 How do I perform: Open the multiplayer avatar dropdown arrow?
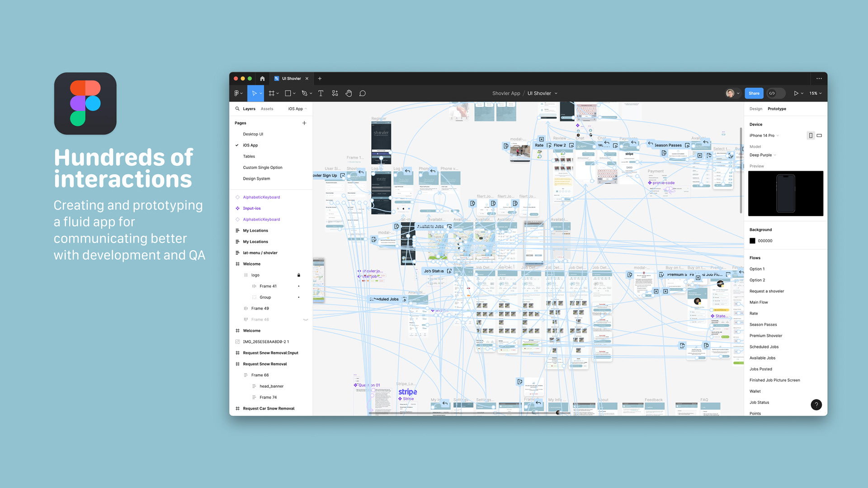tap(738, 94)
